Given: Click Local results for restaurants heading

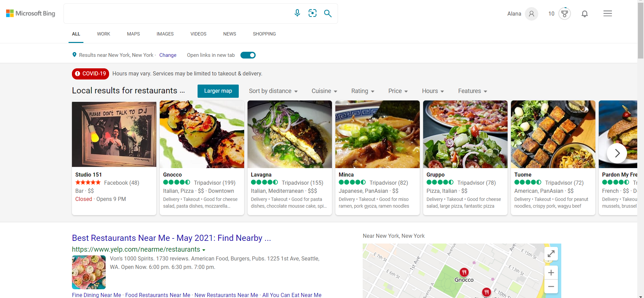Looking at the screenshot, I should click(x=128, y=91).
